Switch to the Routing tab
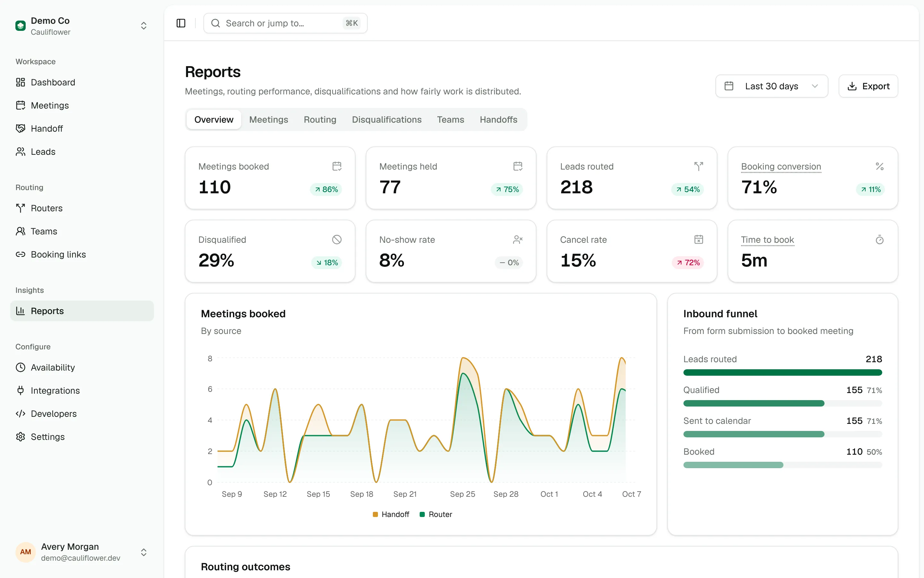The width and height of the screenshot is (924, 578). pos(320,120)
